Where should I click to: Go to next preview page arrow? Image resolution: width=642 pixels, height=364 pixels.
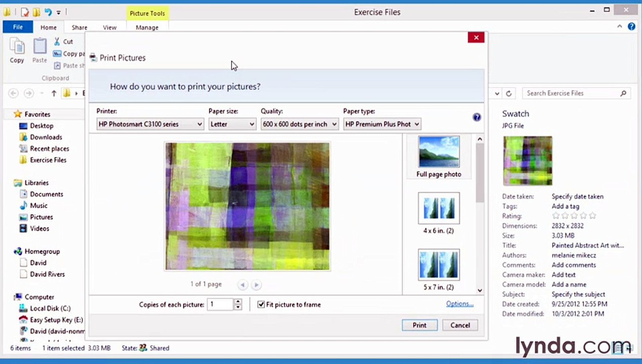click(256, 285)
